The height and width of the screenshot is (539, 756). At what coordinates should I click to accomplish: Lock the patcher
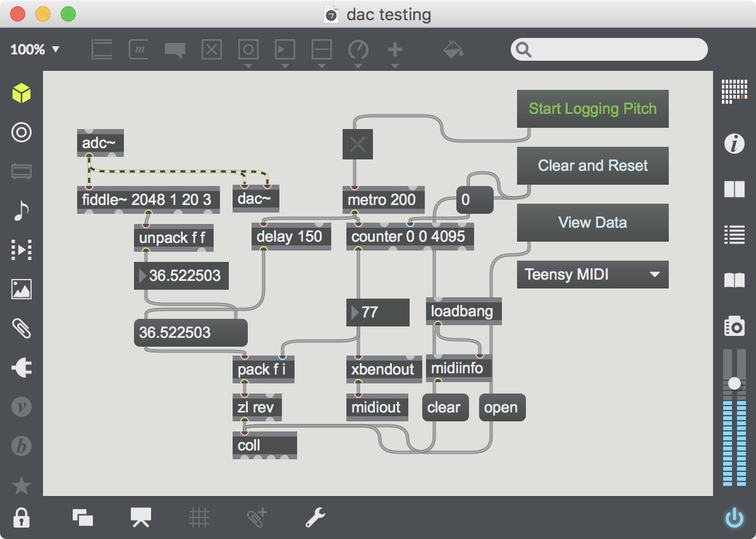click(x=21, y=517)
